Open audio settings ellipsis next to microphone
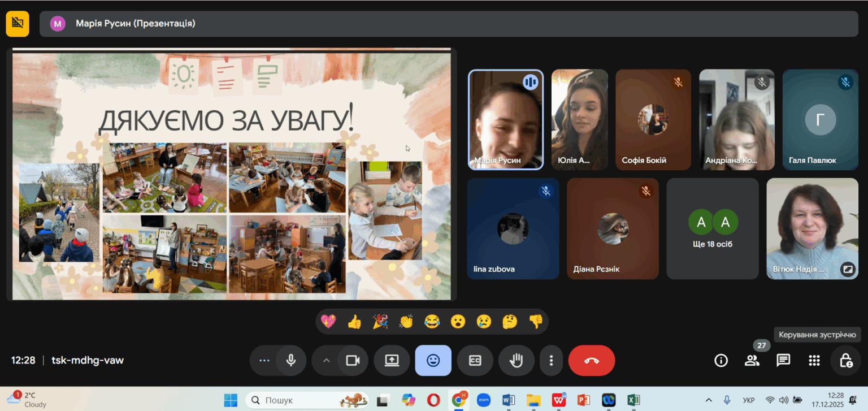Image resolution: width=868 pixels, height=411 pixels. [264, 361]
